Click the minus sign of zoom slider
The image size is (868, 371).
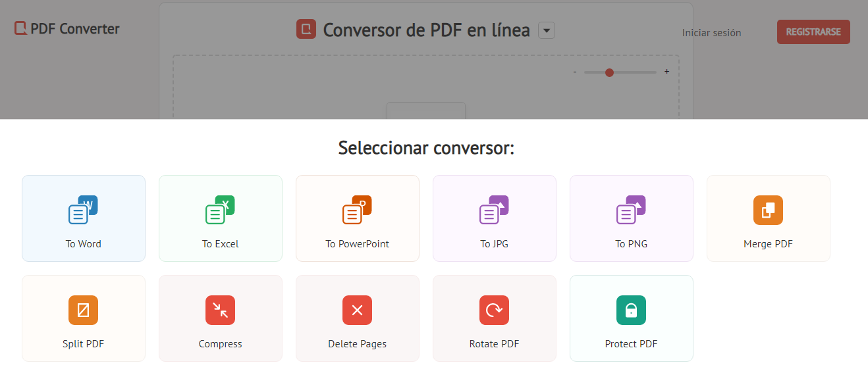tap(575, 72)
